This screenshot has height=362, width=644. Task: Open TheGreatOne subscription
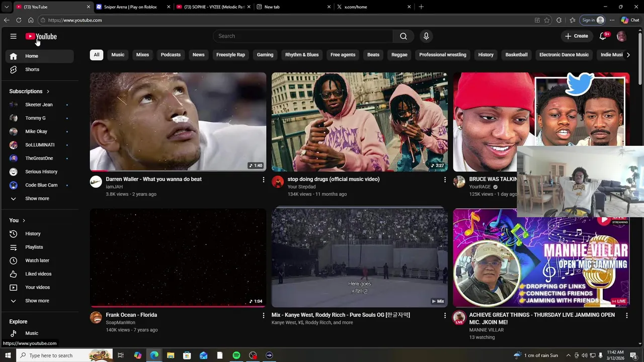[39, 158]
